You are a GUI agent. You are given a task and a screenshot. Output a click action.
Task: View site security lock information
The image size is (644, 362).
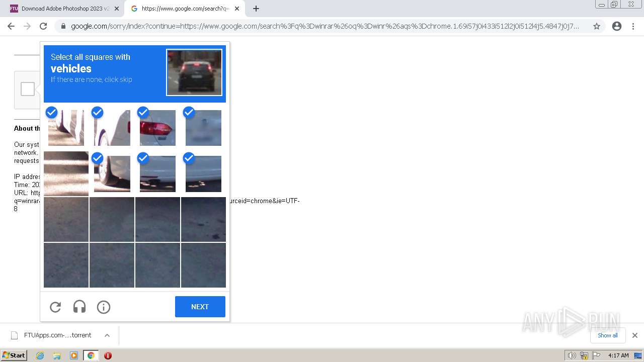point(63,26)
